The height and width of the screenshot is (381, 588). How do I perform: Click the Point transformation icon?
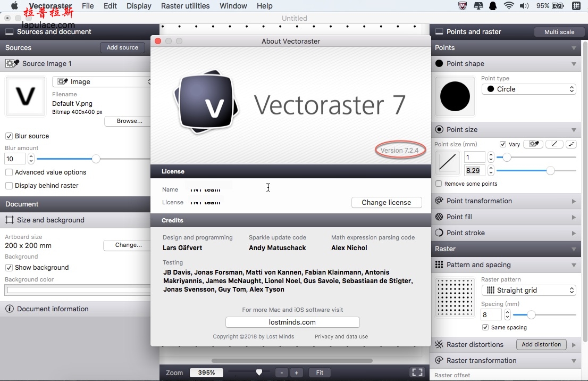click(439, 201)
